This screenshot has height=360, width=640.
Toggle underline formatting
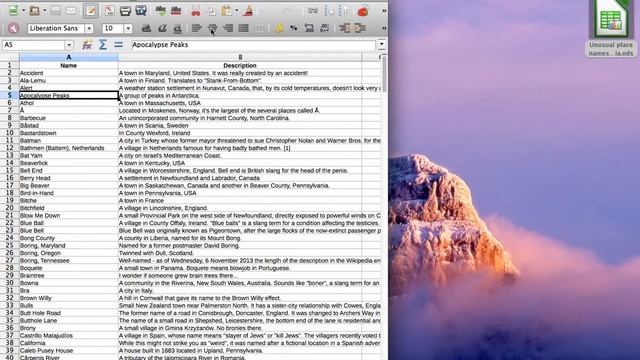(x=177, y=28)
